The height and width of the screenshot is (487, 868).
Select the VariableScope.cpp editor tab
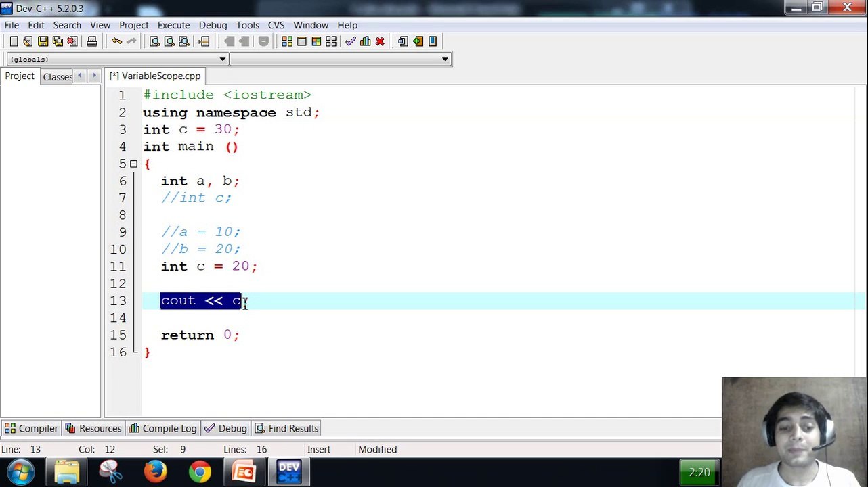pos(155,76)
